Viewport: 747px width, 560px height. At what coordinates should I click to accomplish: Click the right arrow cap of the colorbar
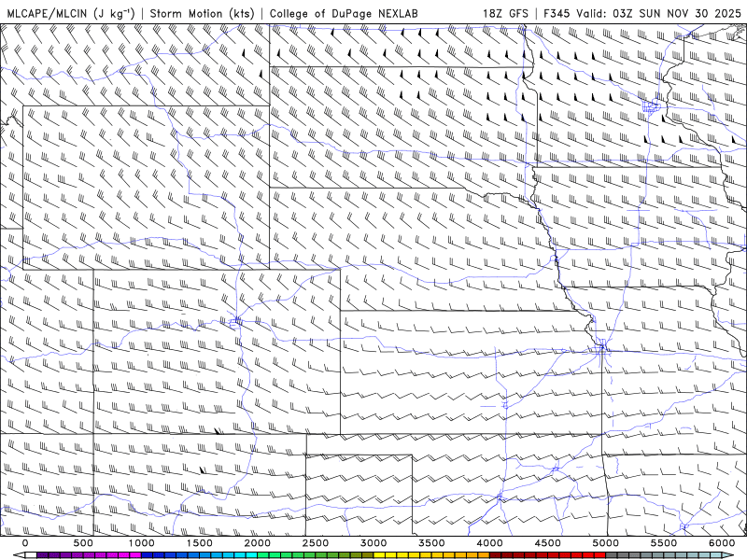point(728,555)
